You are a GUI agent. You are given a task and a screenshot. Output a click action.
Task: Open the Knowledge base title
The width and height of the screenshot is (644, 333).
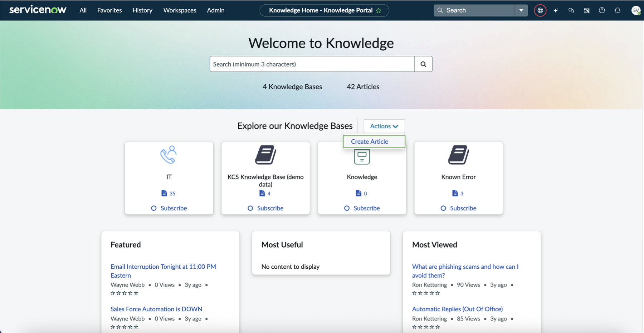tap(362, 177)
